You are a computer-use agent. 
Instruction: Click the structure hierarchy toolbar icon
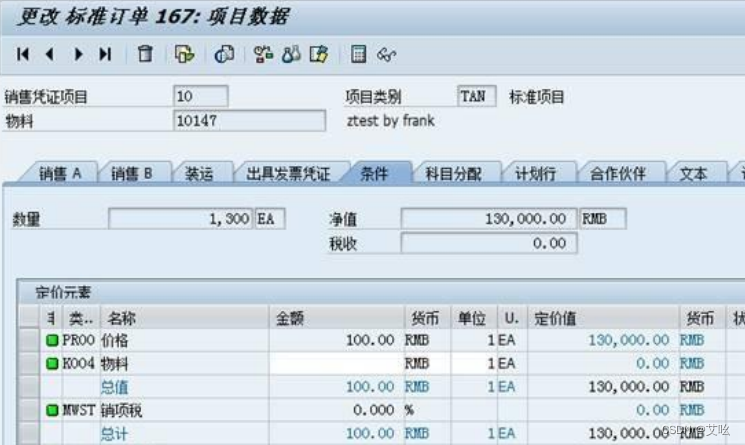(263, 54)
